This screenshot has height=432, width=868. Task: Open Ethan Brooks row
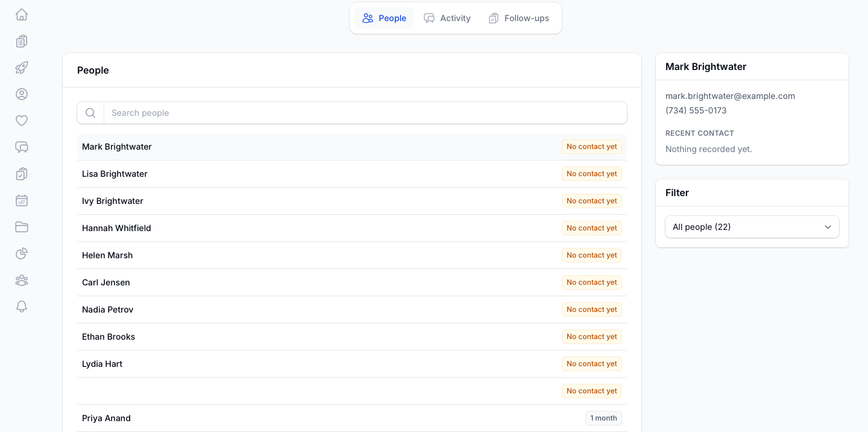click(x=352, y=337)
